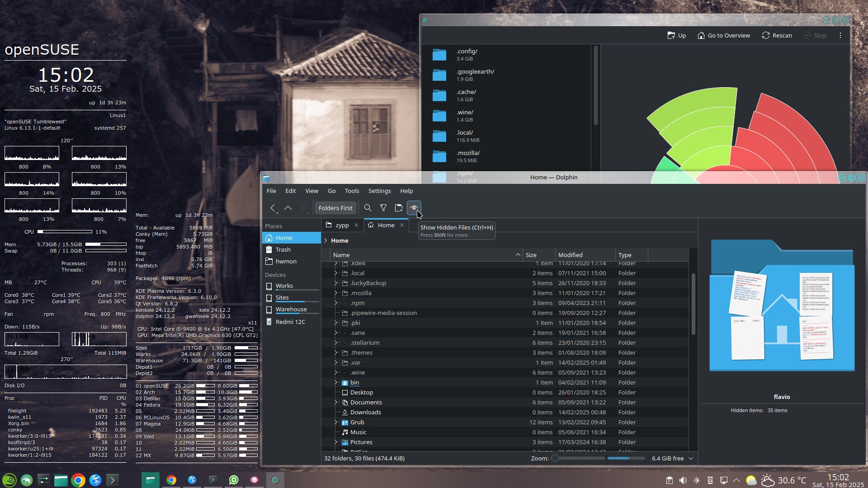Expand the .local folder
The image size is (868, 488).
coord(335,273)
